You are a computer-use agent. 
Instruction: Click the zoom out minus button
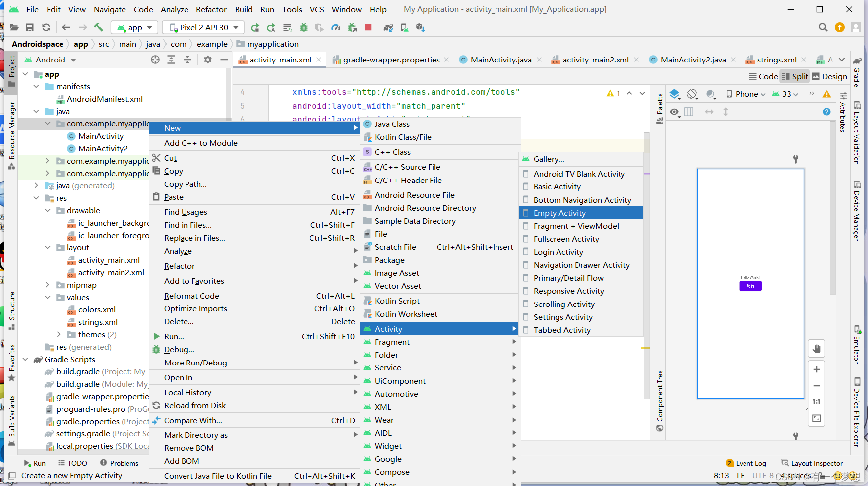[817, 386]
